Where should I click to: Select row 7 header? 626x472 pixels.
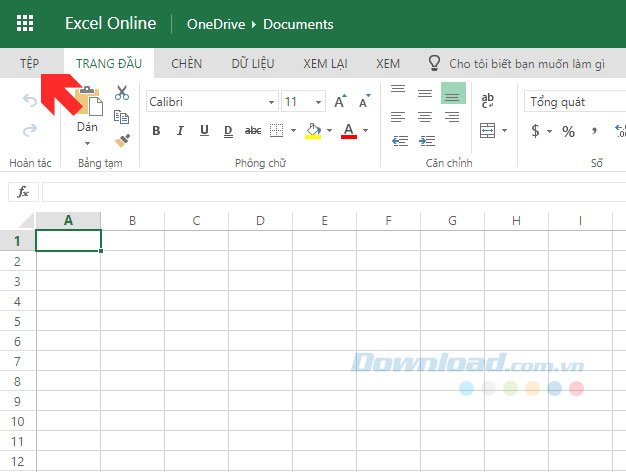[18, 361]
